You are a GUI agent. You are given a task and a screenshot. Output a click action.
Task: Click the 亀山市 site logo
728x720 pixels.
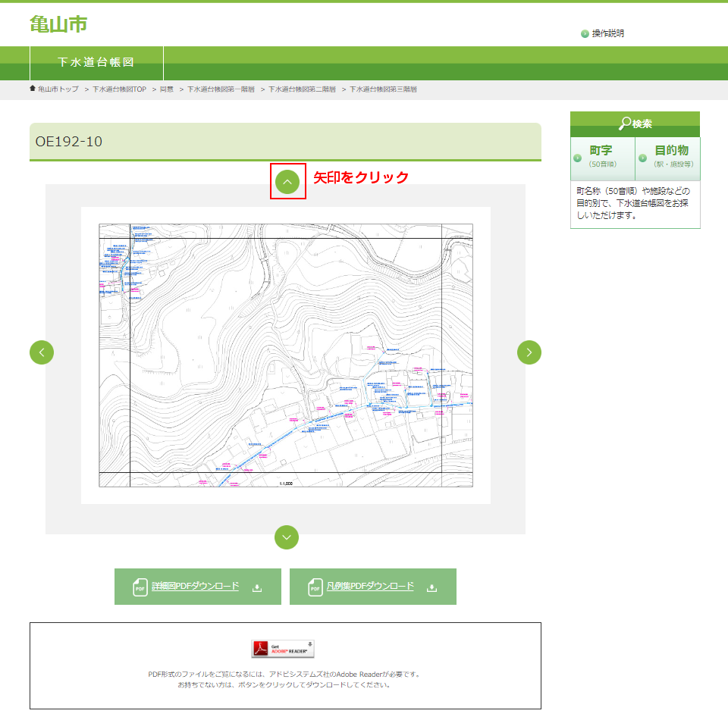58,24
